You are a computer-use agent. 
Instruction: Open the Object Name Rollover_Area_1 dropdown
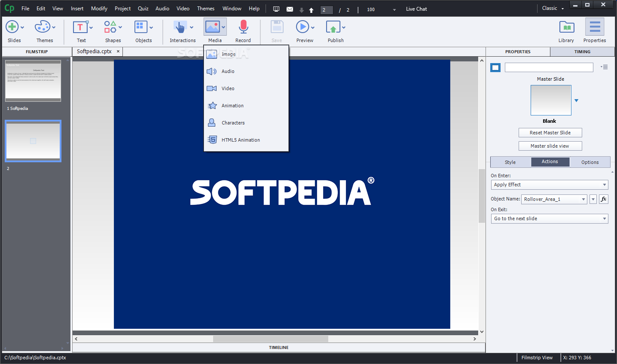click(x=554, y=199)
